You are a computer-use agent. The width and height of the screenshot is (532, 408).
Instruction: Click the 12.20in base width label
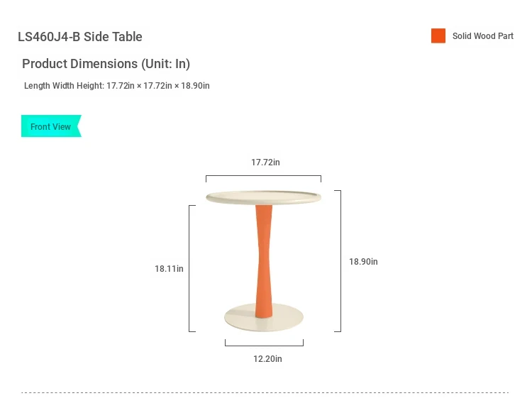pyautogui.click(x=267, y=359)
